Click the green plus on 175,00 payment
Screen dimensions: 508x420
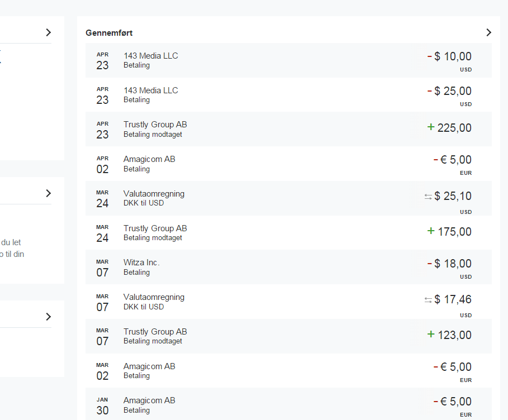(430, 231)
